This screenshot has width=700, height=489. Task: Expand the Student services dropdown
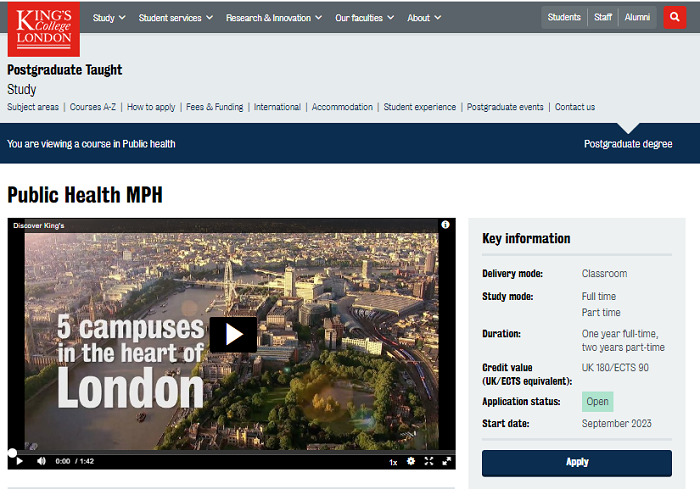tap(176, 17)
